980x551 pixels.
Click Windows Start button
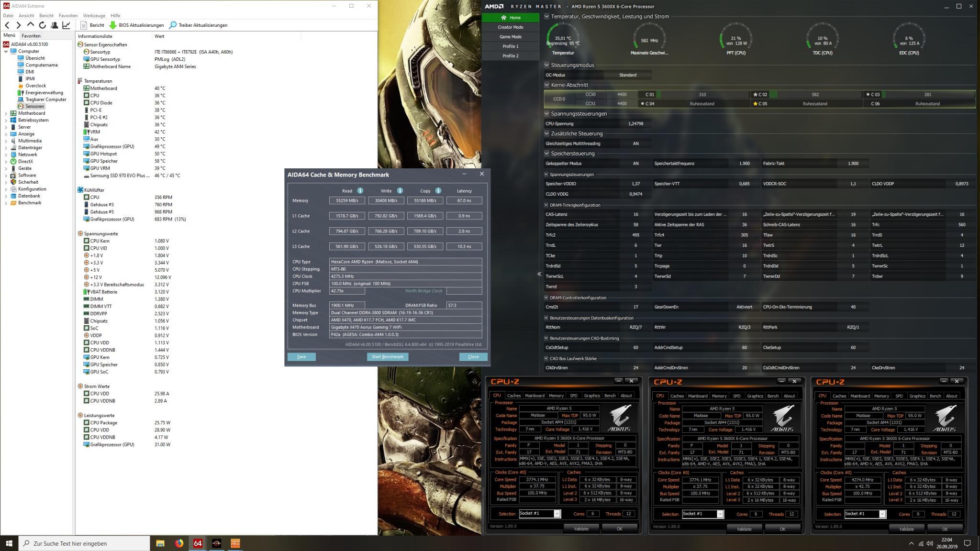[9, 543]
